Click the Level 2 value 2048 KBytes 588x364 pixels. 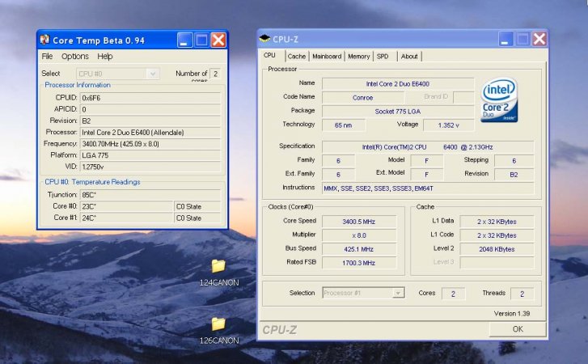tap(497, 249)
